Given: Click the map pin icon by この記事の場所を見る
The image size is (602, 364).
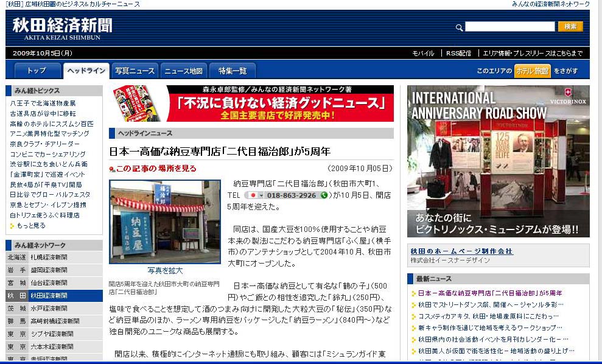Looking at the screenshot, I should pyautogui.click(x=112, y=169).
